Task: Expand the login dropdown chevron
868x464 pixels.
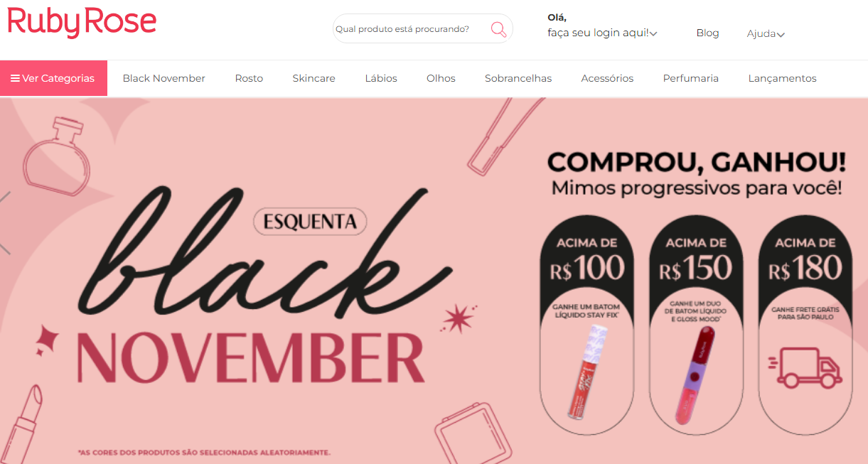Action: point(653,33)
